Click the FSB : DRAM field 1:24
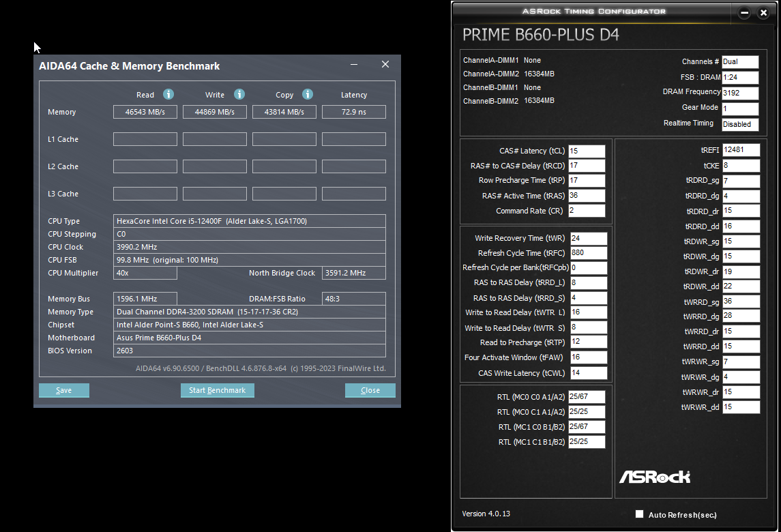Viewport: 781px width, 532px height. 740,77
